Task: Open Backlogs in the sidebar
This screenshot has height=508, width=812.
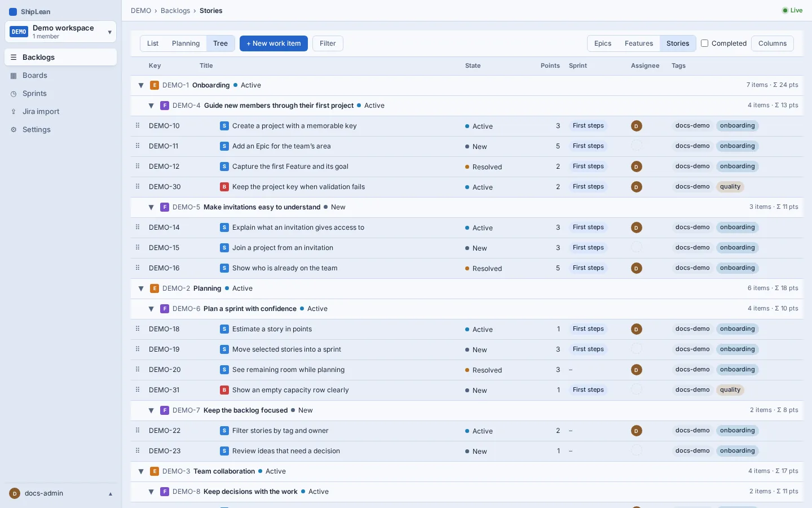Action: [x=61, y=57]
